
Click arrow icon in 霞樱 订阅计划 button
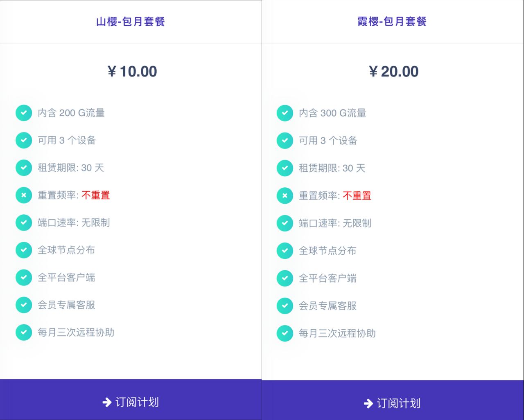click(368, 404)
